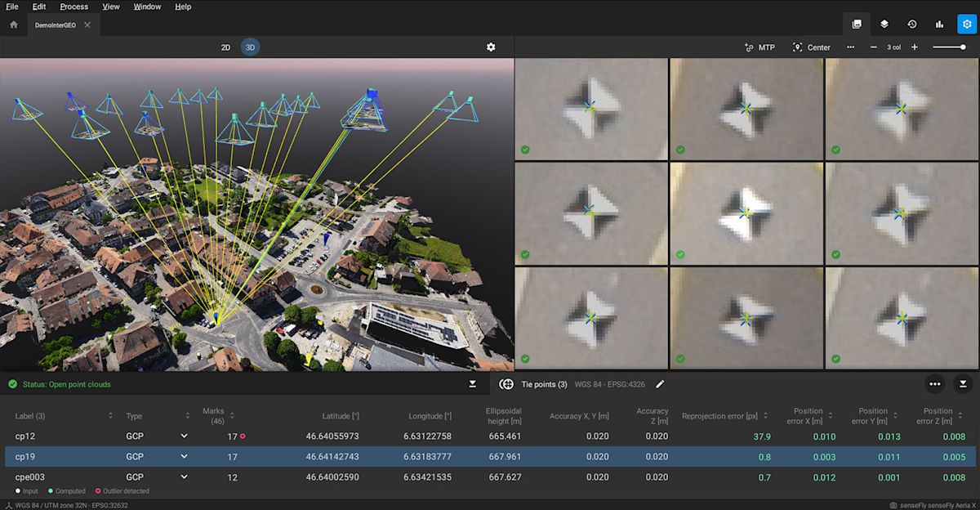Open the Type dropdown for cp19
The height and width of the screenshot is (510, 980).
[185, 456]
